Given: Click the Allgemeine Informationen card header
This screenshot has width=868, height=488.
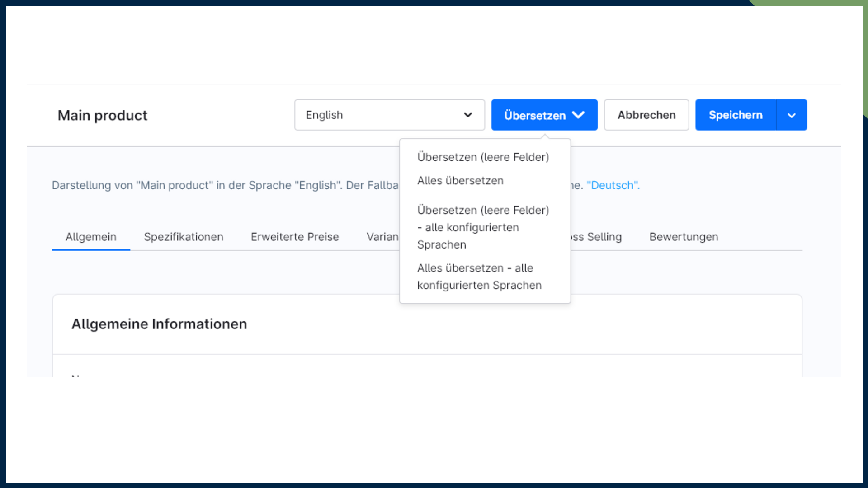Looking at the screenshot, I should pos(159,324).
